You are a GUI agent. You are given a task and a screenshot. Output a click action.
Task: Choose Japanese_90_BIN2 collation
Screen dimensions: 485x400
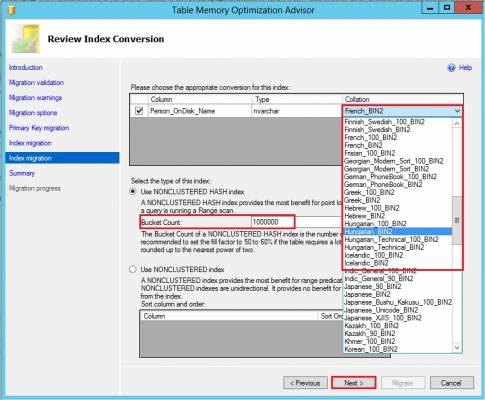[x=373, y=287]
